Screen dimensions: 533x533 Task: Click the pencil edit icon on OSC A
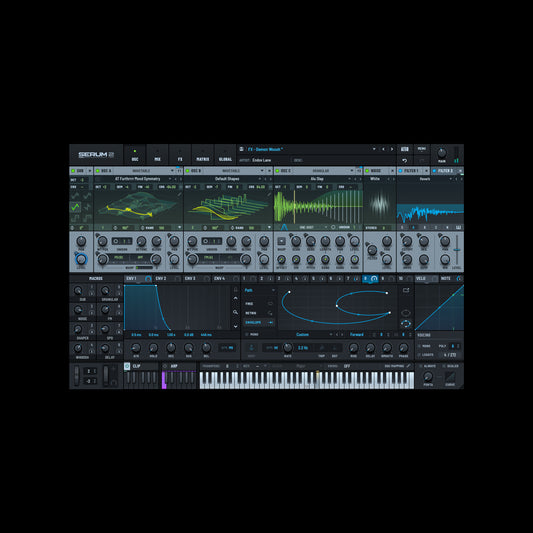pyautogui.click(x=179, y=194)
